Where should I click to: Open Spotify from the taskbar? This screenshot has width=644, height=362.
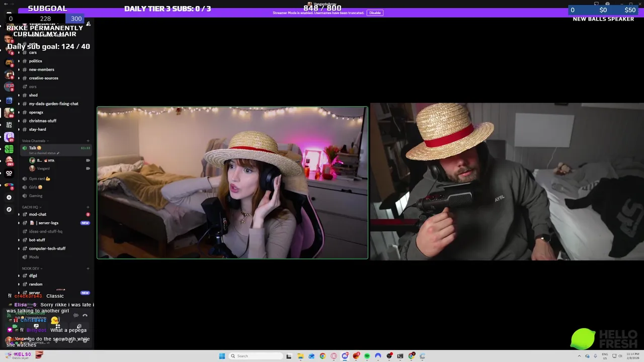(367, 356)
